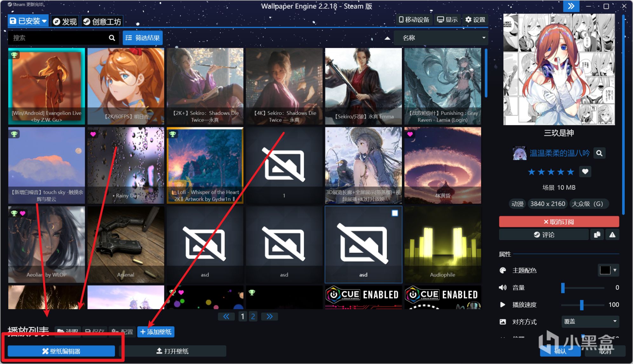Click the 动漫 genre tag
The width and height of the screenshot is (633, 364).
(x=517, y=204)
